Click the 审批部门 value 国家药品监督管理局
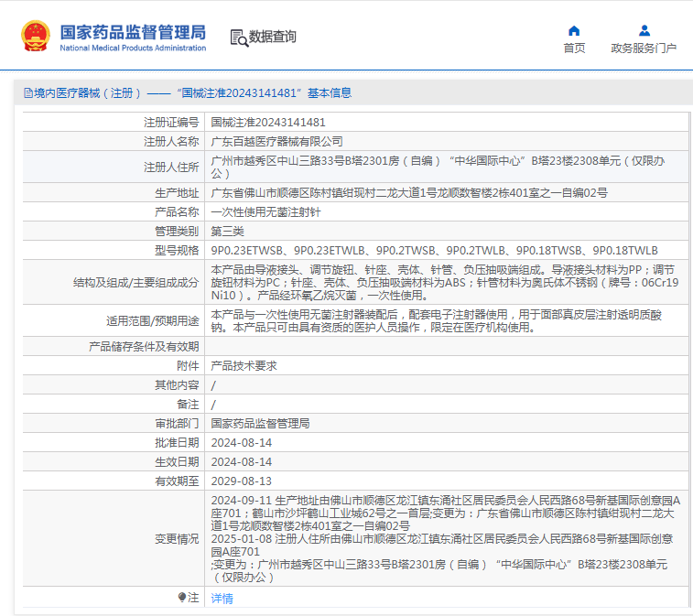This screenshot has width=693, height=616. (260, 423)
